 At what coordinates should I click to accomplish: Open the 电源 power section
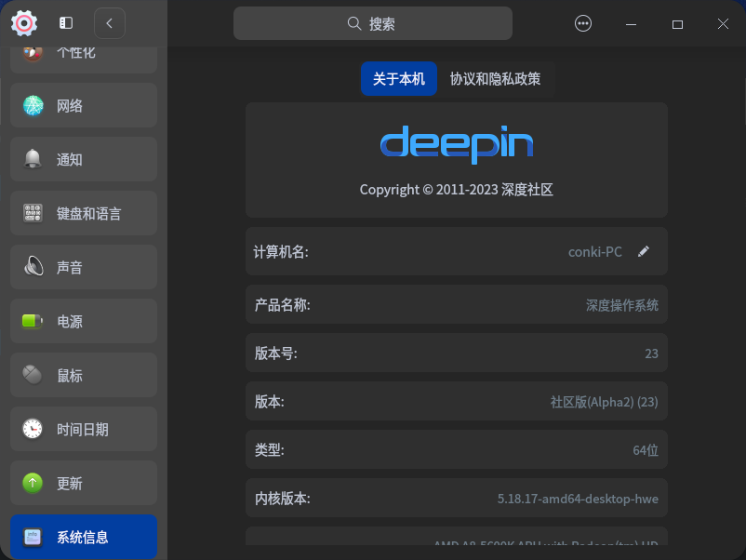(84, 321)
